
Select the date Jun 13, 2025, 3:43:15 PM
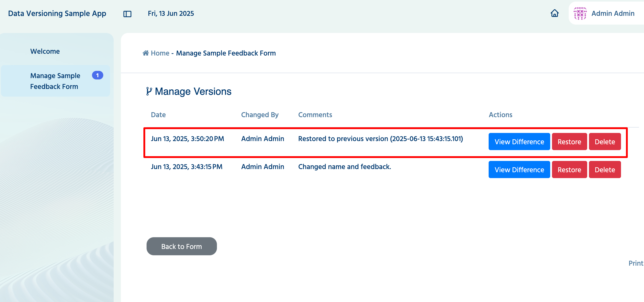click(x=186, y=167)
